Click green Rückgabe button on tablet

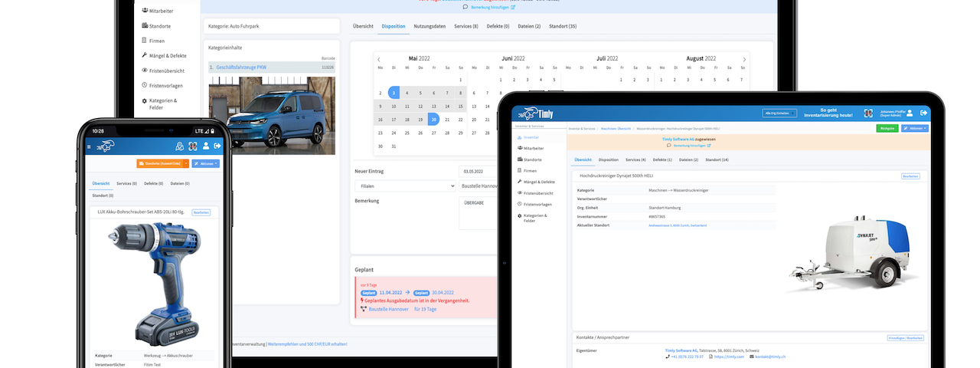(887, 128)
